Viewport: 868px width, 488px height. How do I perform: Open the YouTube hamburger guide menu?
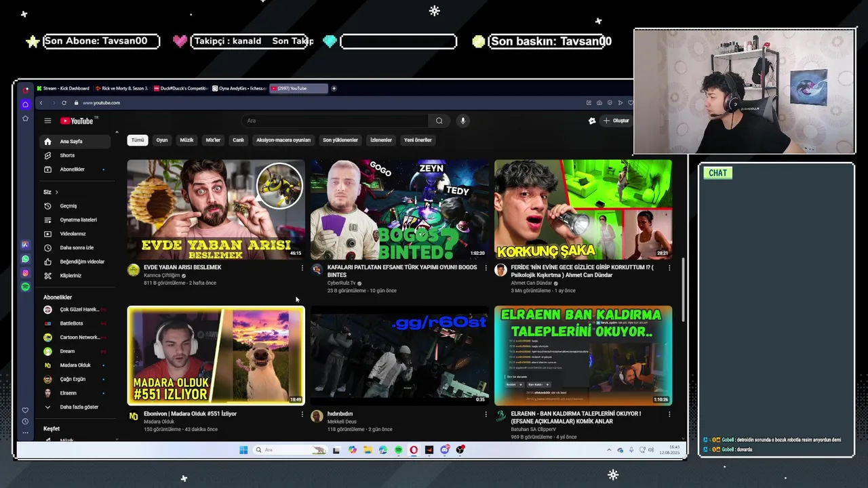tap(47, 121)
